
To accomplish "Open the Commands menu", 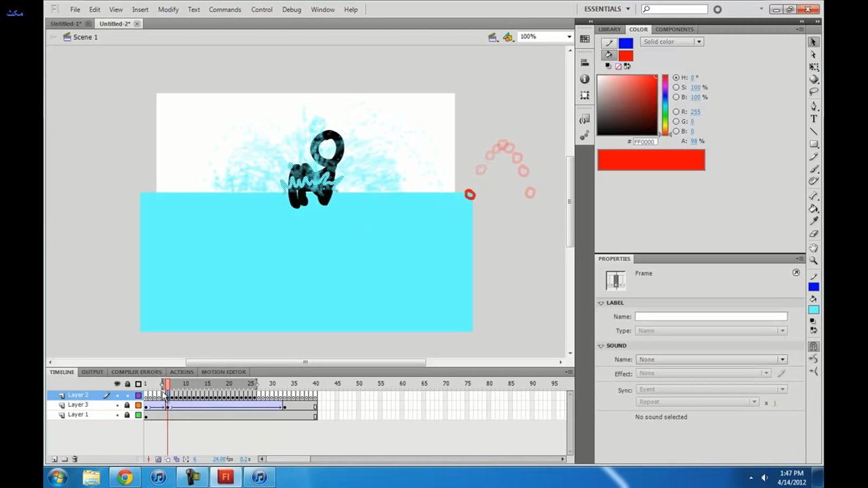I will point(225,9).
